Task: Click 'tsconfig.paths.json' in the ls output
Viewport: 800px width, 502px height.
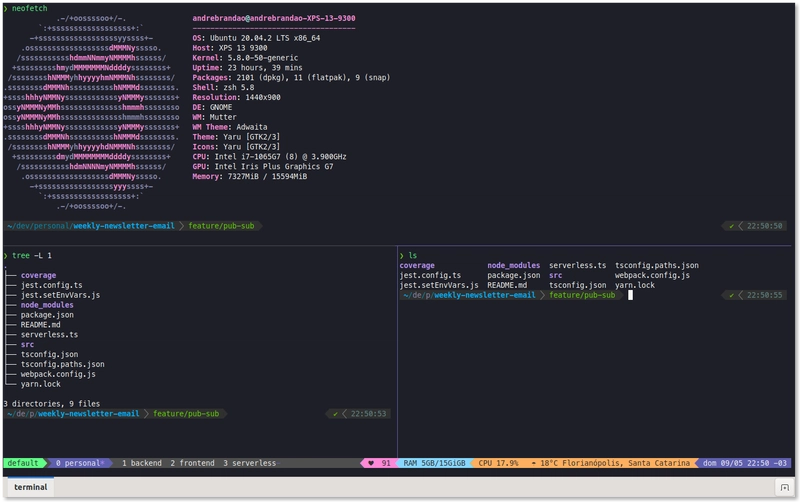Action: [x=657, y=265]
